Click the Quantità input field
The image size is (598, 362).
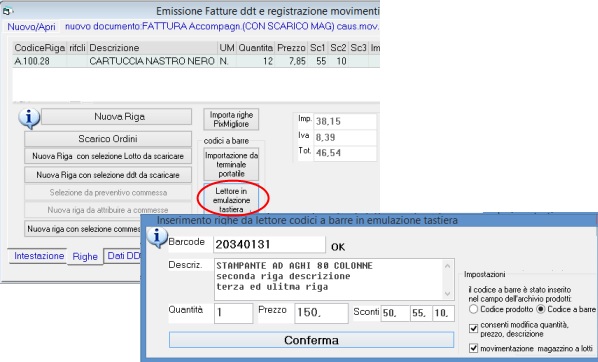point(233,313)
